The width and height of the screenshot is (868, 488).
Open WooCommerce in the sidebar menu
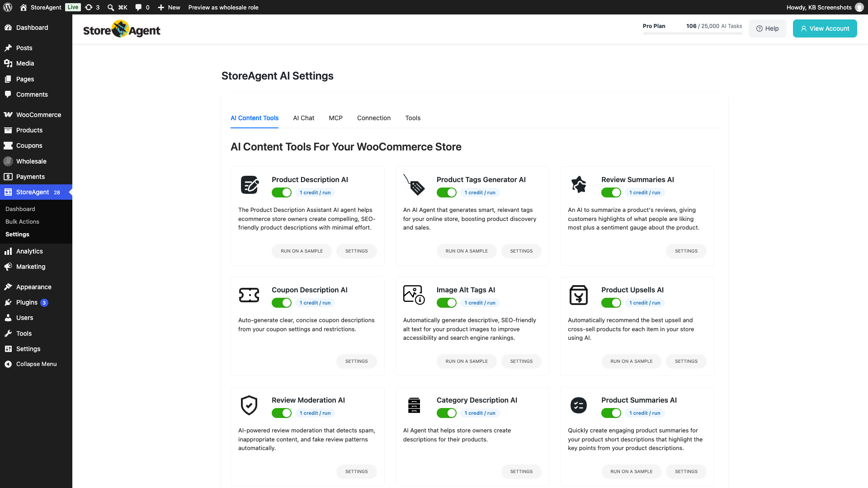[36, 115]
